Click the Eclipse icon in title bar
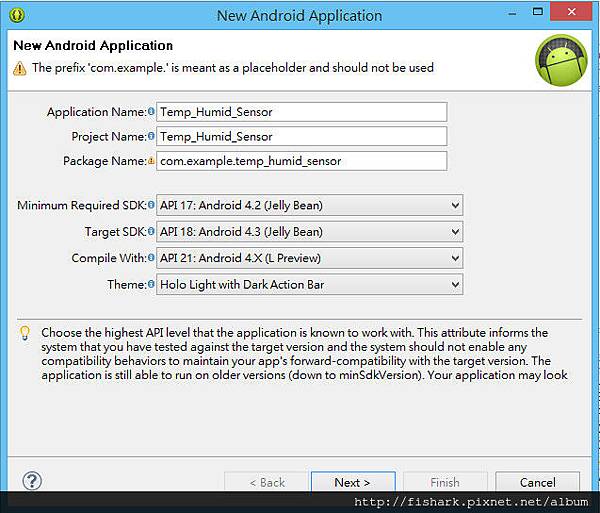The image size is (600, 513). pos(17,15)
